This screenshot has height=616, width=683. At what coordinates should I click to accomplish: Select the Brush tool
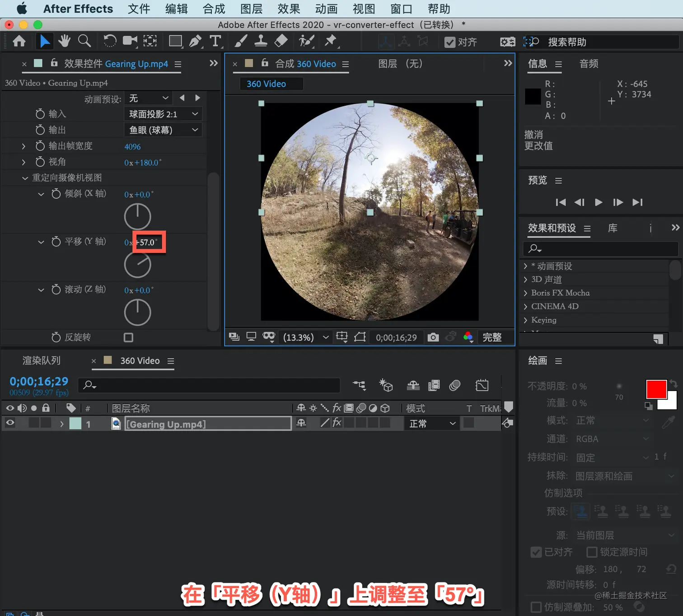point(240,41)
